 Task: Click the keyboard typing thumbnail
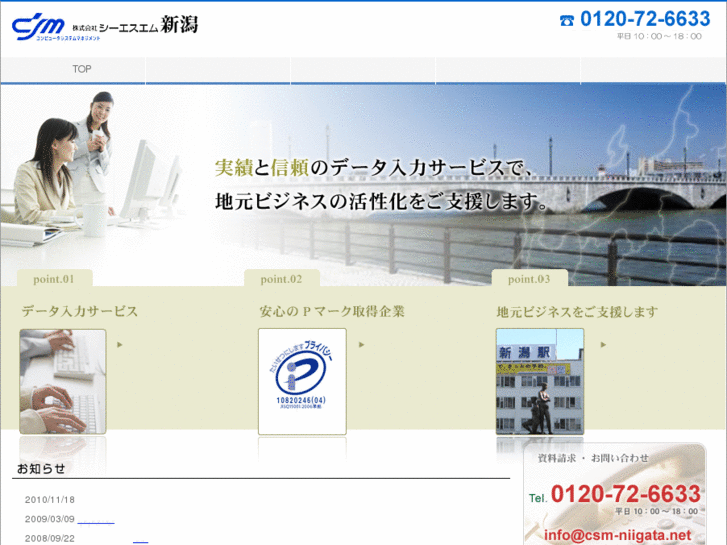click(x=63, y=382)
